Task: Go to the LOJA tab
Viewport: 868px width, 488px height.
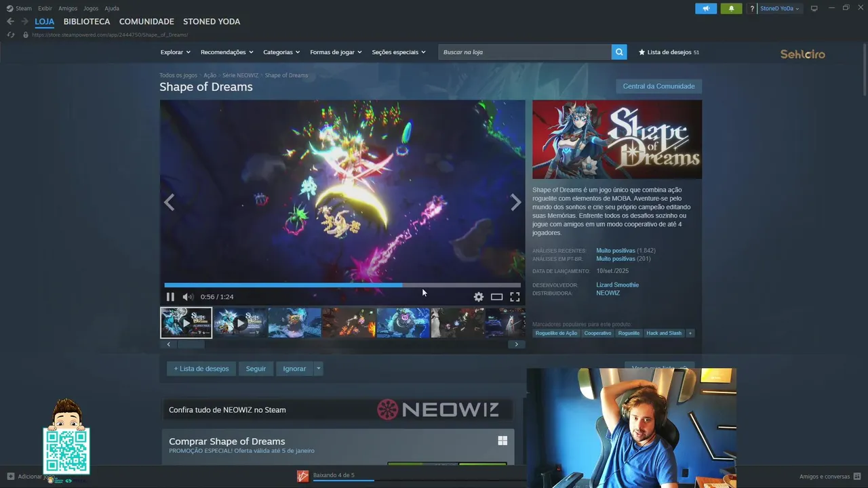Action: pyautogui.click(x=45, y=22)
